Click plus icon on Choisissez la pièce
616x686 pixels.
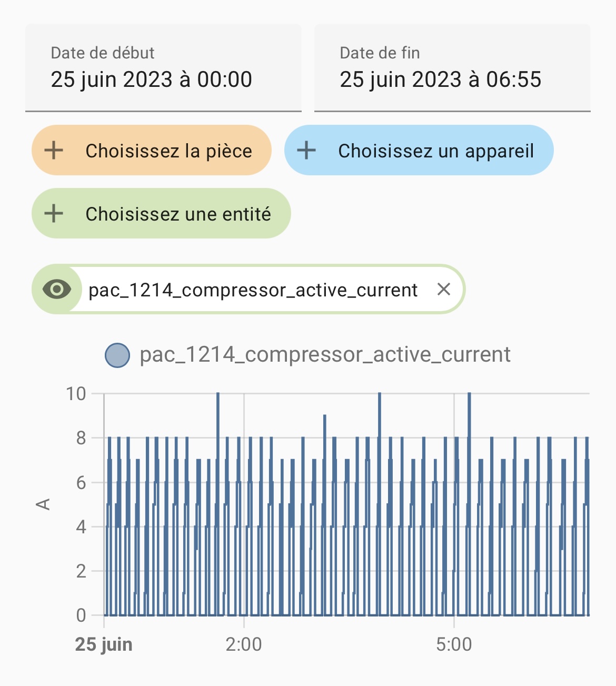[x=54, y=150]
